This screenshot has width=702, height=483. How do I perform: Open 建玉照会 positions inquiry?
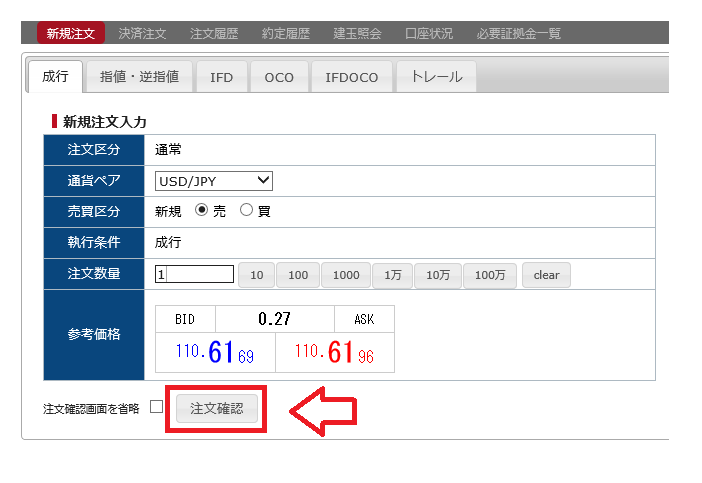[357, 33]
